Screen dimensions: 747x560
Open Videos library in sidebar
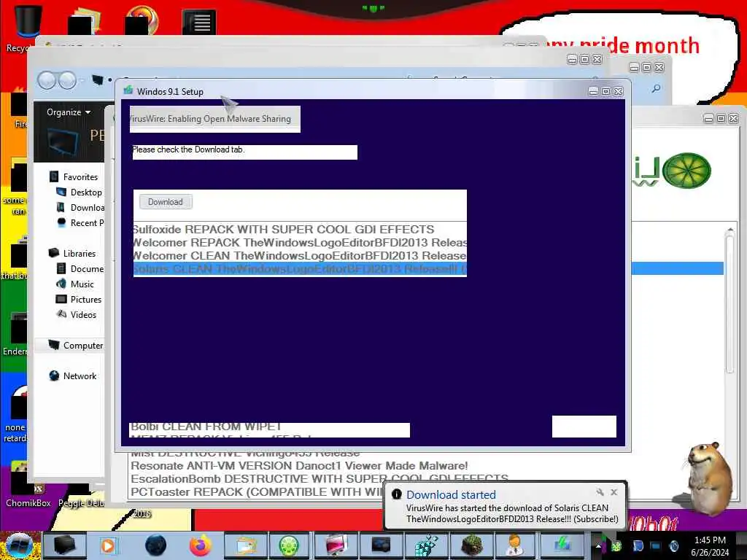pos(76,314)
